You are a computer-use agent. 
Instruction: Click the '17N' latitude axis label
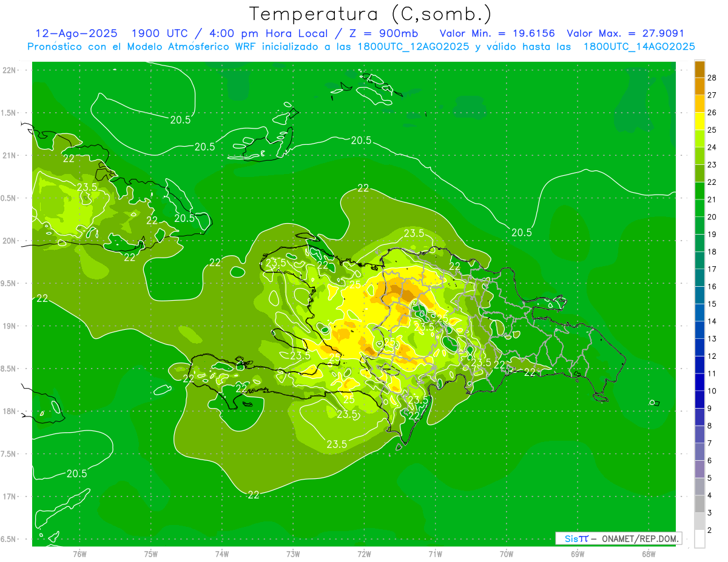tap(10, 497)
